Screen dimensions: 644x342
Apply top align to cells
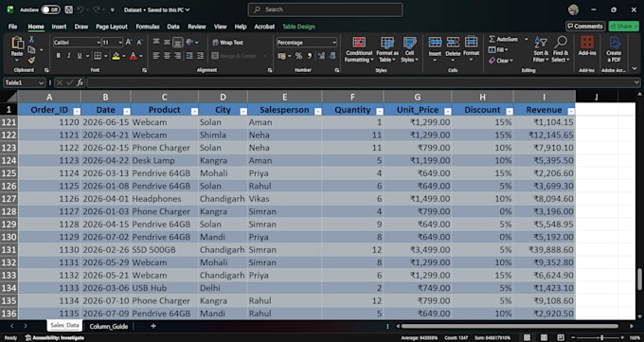point(156,43)
